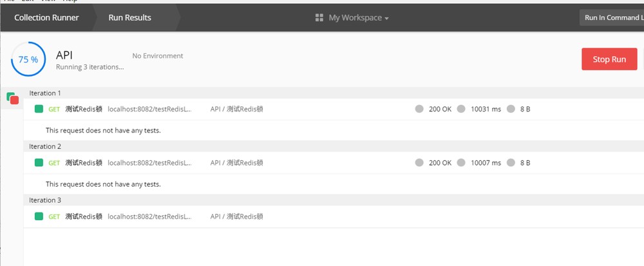Click the localhost URL in Iteration 1
This screenshot has width=644, height=266.
point(150,109)
